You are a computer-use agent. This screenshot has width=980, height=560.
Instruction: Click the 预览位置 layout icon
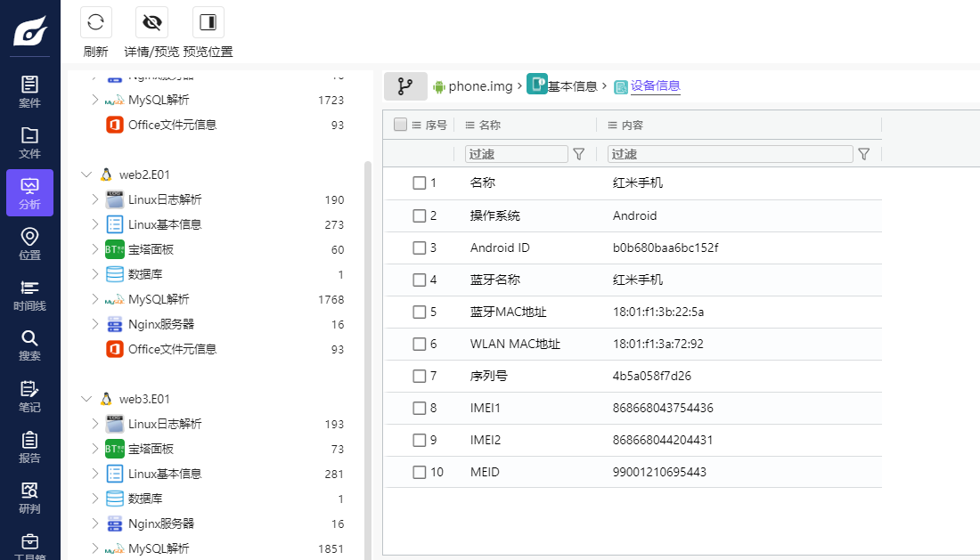[x=208, y=22]
